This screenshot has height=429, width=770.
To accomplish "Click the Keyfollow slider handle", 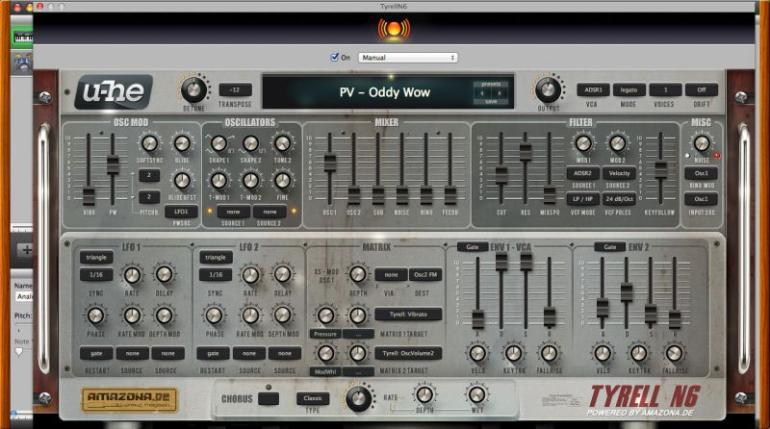I will 661,170.
